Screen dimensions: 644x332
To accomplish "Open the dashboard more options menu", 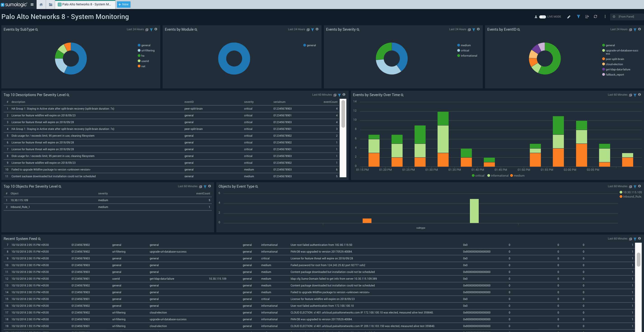I will pos(605,17).
